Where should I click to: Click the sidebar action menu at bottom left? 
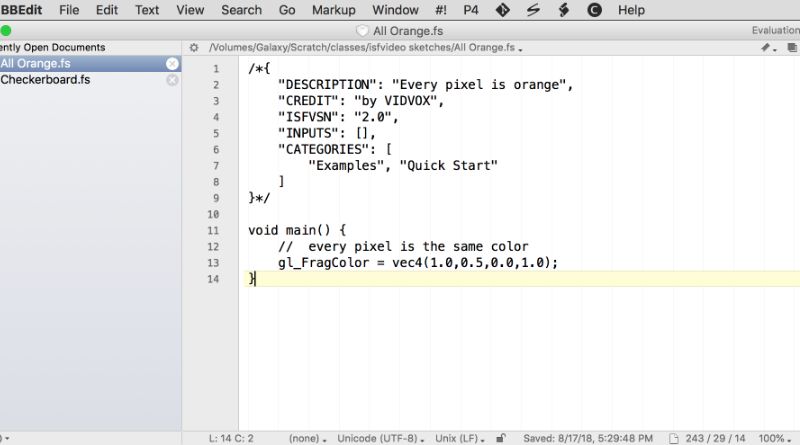point(5,438)
